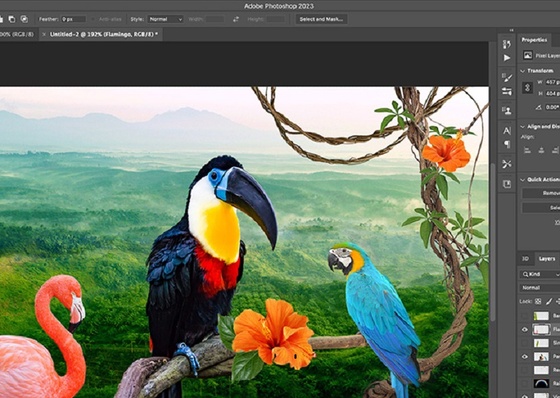Click the Height input in the options bar
The height and width of the screenshot is (398, 560).
[276, 19]
